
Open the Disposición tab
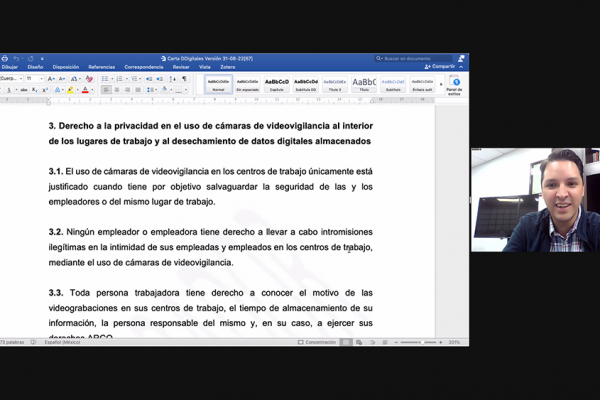tap(66, 67)
